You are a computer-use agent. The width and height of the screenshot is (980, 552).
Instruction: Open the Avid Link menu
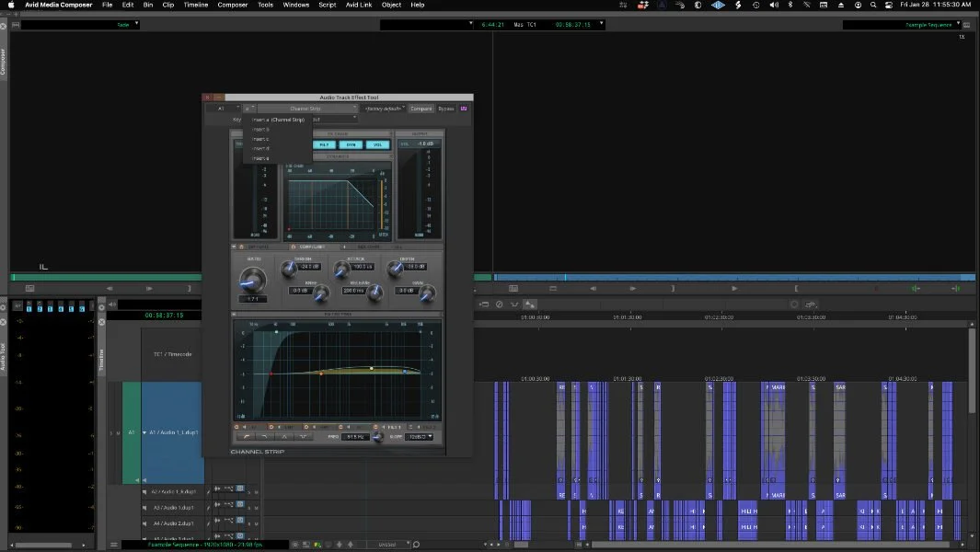(359, 5)
